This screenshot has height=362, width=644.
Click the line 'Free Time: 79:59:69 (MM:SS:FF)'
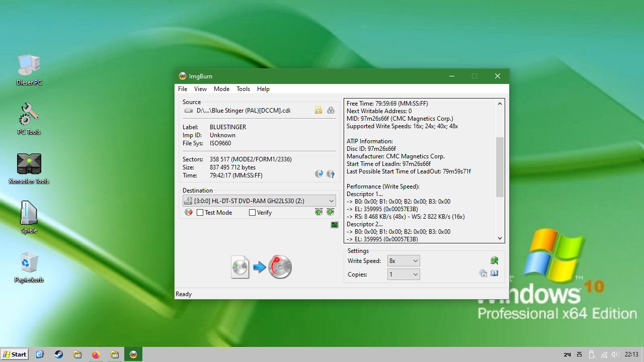click(x=387, y=104)
